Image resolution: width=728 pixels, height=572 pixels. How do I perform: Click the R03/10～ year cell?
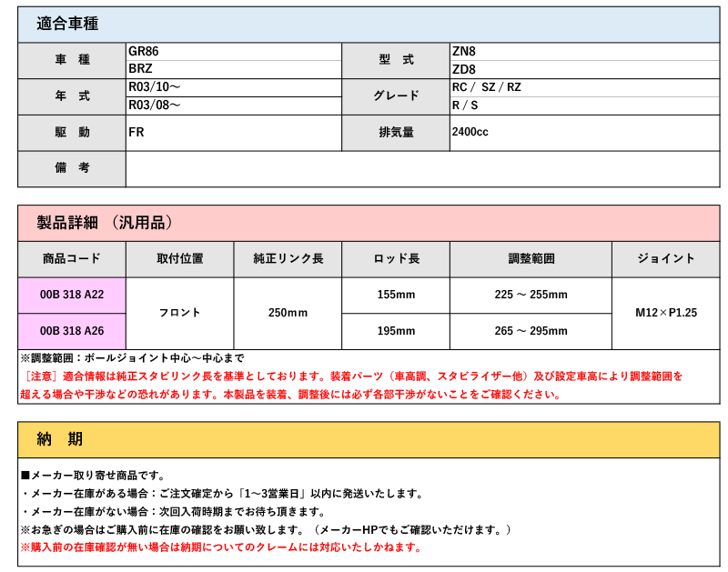(234, 87)
